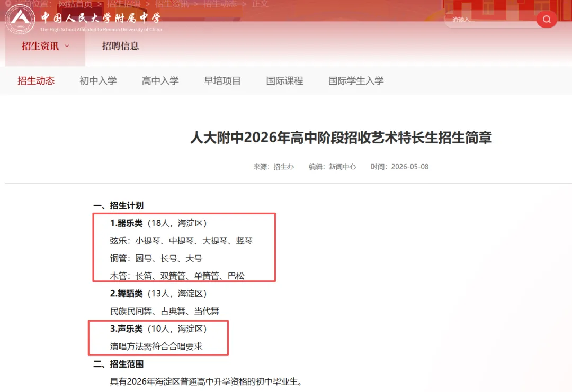Switch to the 招生动态 tab

[36, 80]
